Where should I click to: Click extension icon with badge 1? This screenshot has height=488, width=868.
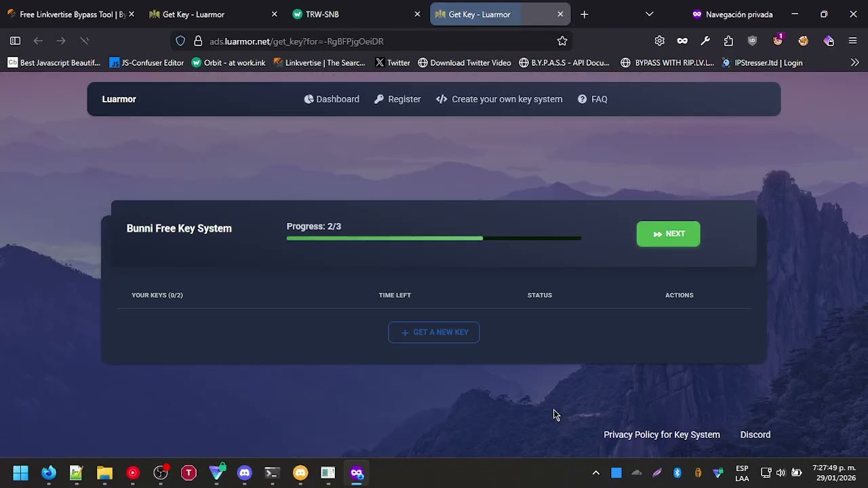(778, 41)
